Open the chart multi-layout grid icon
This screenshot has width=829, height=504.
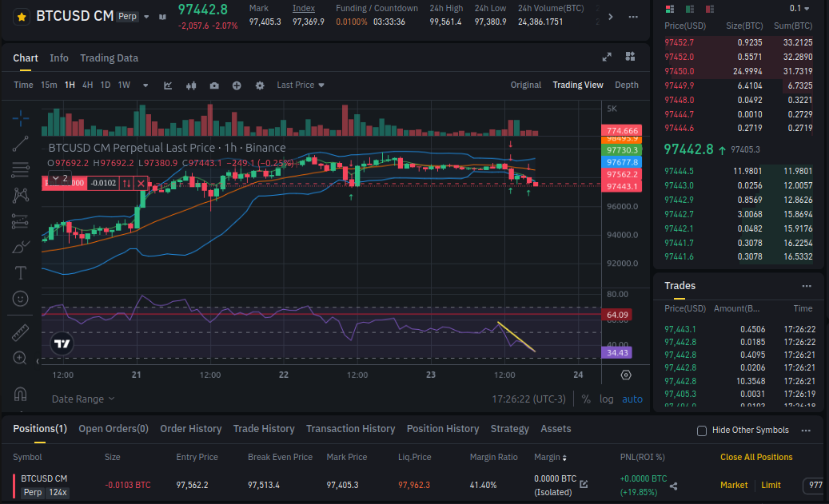(630, 57)
